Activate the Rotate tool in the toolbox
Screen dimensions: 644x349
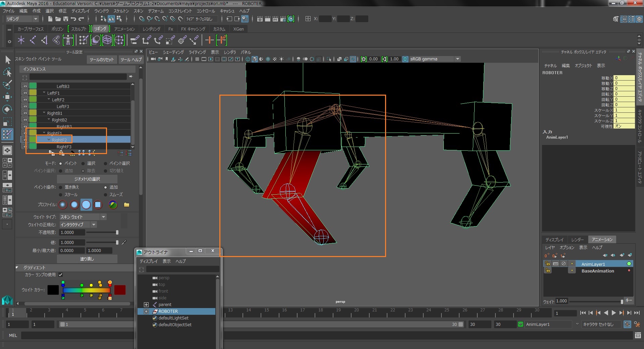pyautogui.click(x=7, y=109)
